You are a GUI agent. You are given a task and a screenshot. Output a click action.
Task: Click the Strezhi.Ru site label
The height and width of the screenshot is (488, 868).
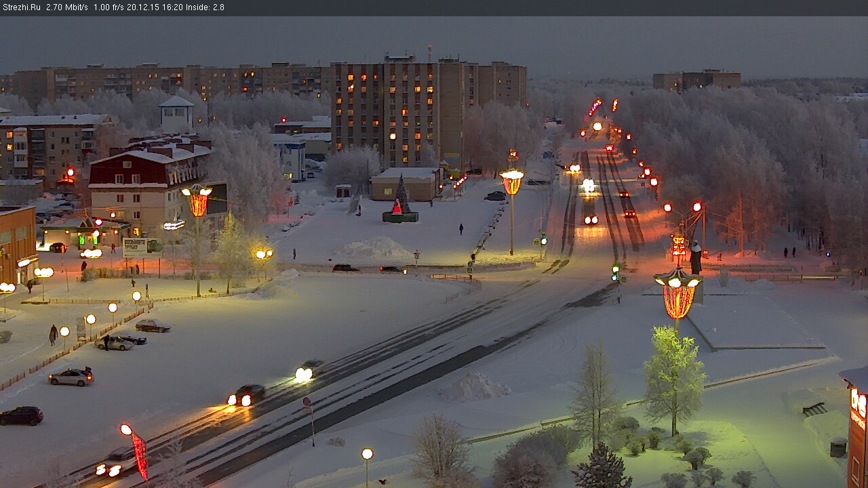click(21, 7)
